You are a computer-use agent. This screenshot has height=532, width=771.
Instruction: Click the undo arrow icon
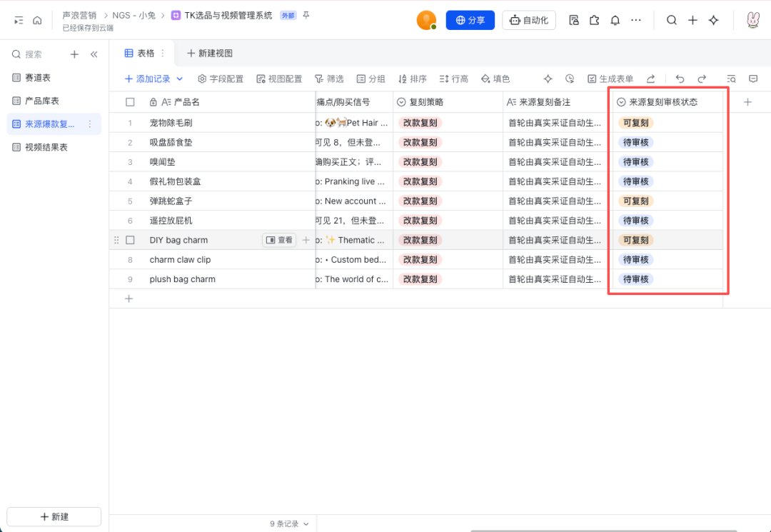(680, 79)
